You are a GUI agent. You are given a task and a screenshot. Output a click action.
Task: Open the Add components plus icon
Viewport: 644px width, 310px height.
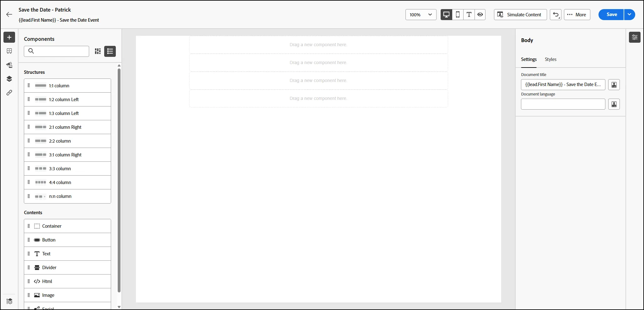(9, 37)
